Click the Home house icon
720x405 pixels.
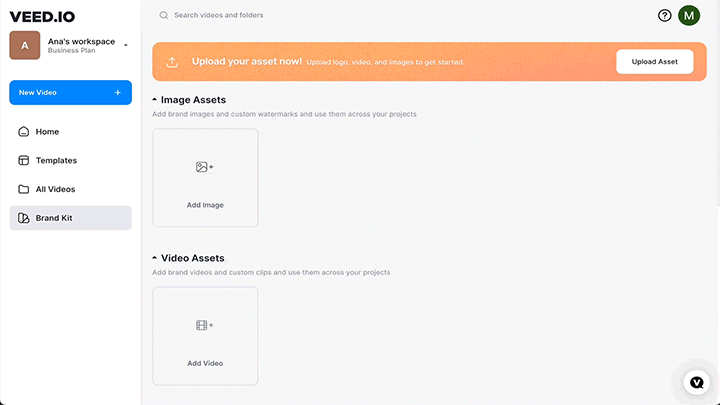[23, 132]
